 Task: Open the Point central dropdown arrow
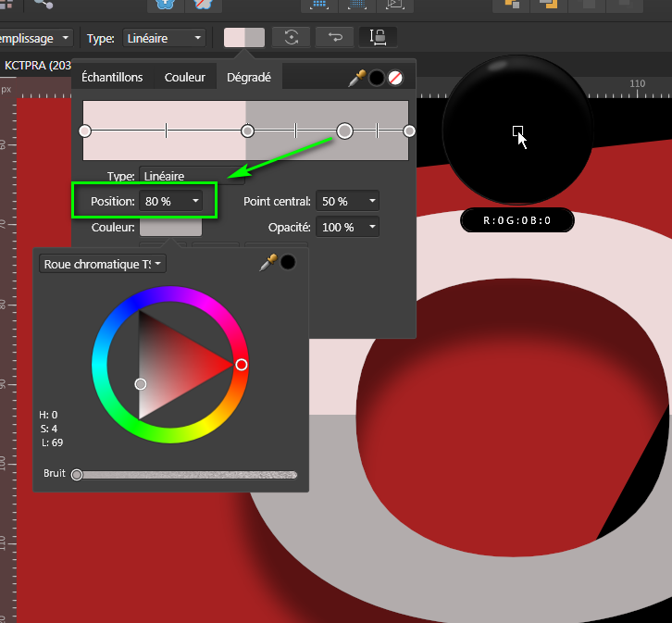[x=372, y=201]
